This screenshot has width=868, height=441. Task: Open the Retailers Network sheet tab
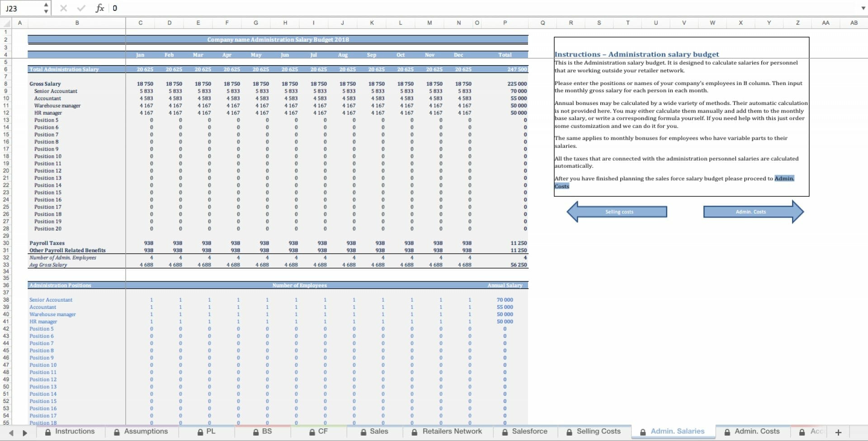click(x=447, y=432)
